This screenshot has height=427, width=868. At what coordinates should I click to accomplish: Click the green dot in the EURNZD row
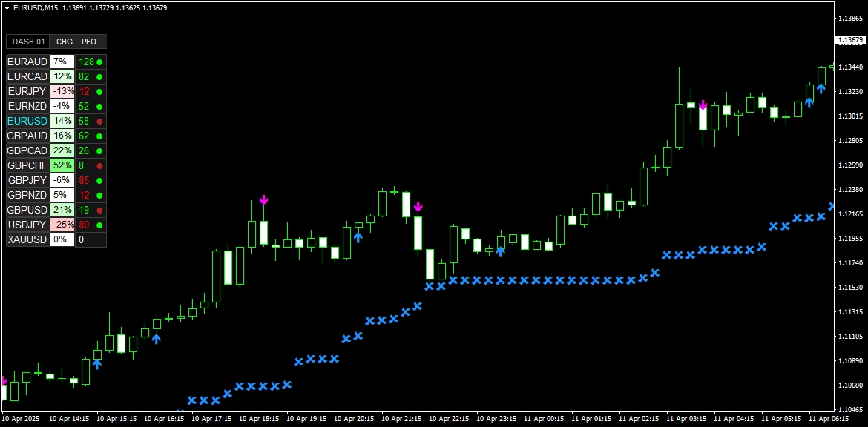point(99,106)
